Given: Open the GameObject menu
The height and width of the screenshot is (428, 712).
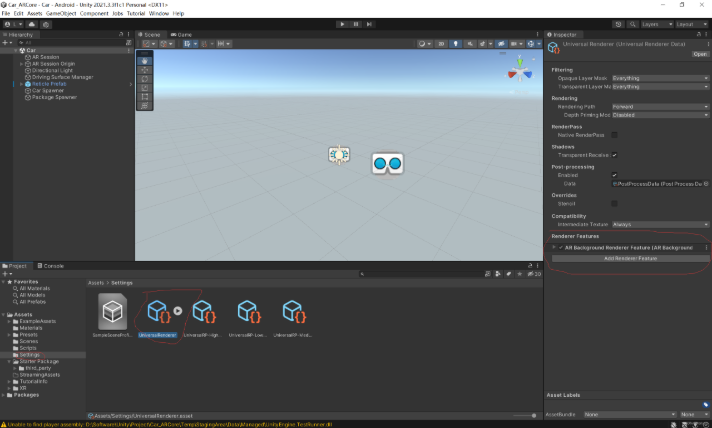Looking at the screenshot, I should tap(61, 14).
